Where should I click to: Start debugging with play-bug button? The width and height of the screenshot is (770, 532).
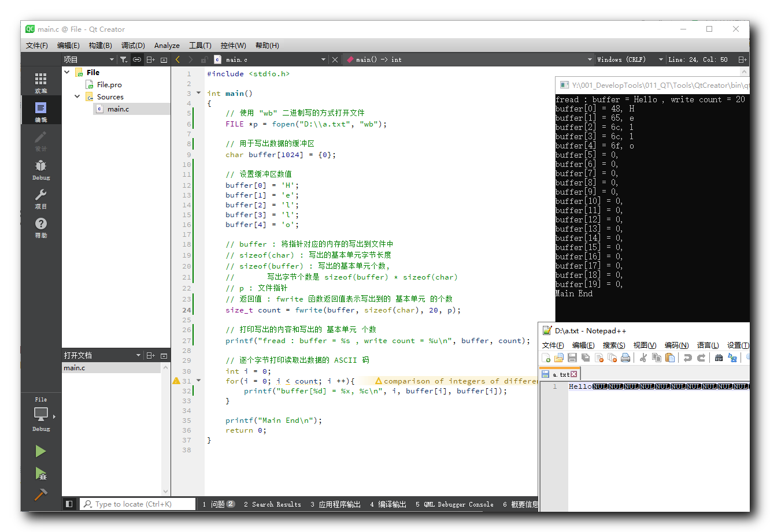click(x=40, y=474)
